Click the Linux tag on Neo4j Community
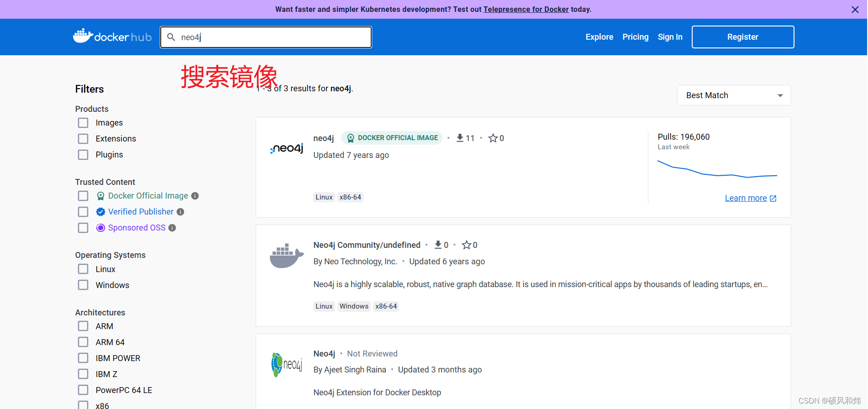Viewport: 868px width, 409px height. pyautogui.click(x=324, y=306)
